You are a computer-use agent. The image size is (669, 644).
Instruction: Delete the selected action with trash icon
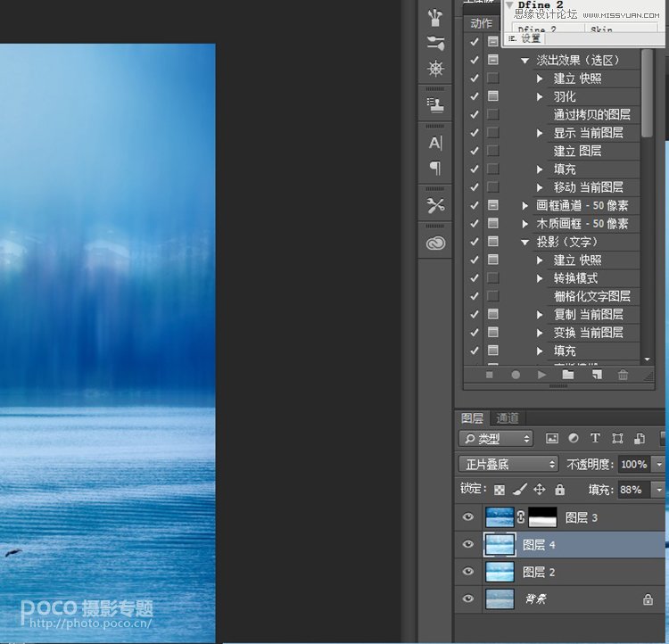pos(623,375)
